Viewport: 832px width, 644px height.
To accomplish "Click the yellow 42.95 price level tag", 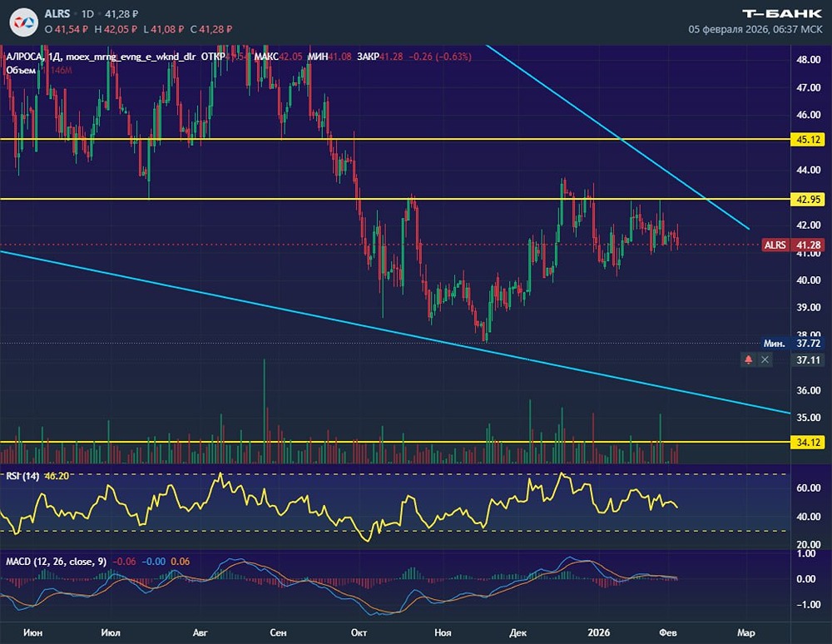I will coord(808,200).
